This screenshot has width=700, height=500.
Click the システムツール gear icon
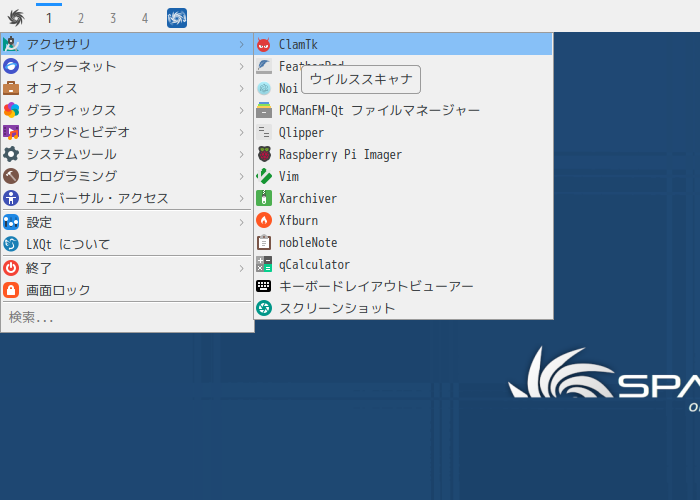[11, 154]
